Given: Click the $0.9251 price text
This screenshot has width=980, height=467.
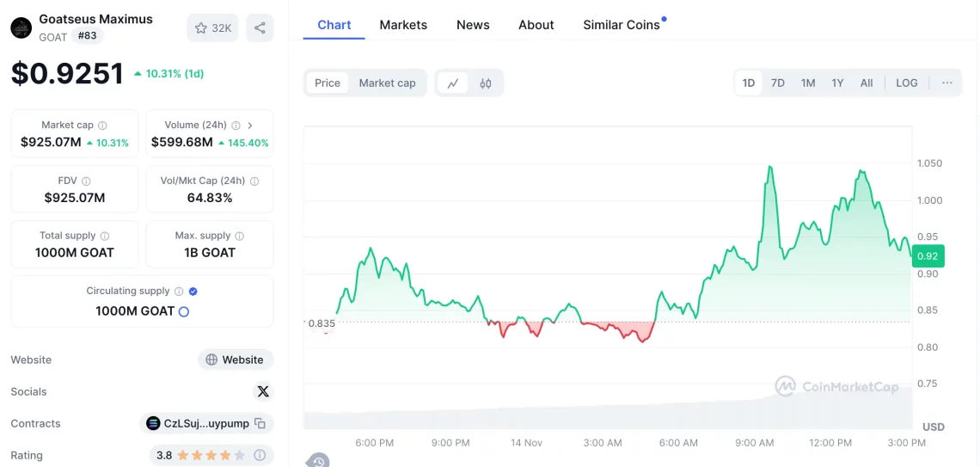Looking at the screenshot, I should [68, 74].
